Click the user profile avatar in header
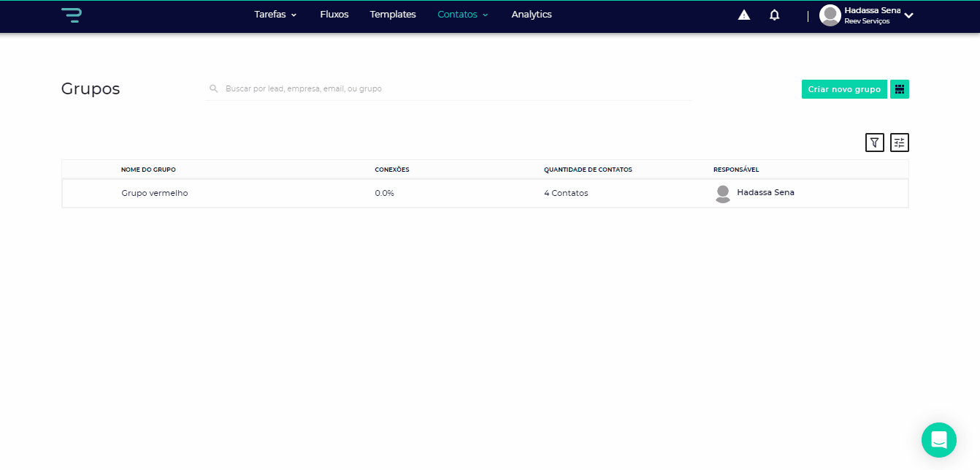 pyautogui.click(x=830, y=15)
